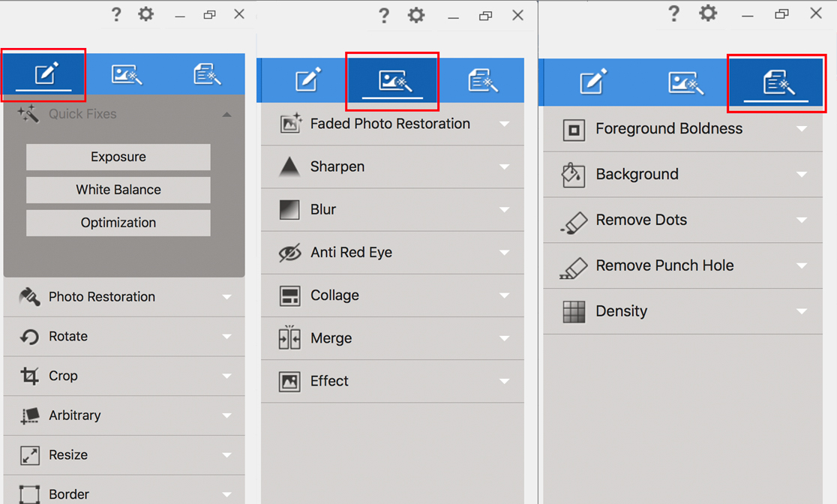
Task: Expand the Faded Photo Restoration dropdown arrow
Action: (505, 124)
